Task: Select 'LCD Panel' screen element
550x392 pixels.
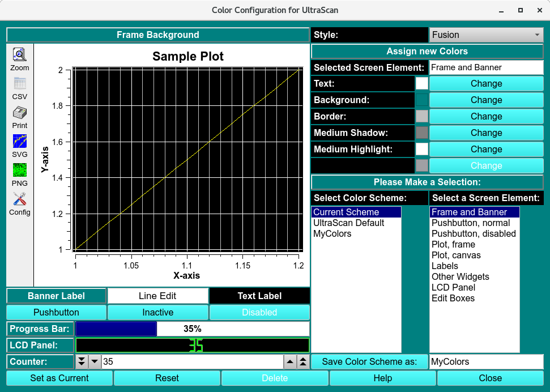Action: pos(453,287)
